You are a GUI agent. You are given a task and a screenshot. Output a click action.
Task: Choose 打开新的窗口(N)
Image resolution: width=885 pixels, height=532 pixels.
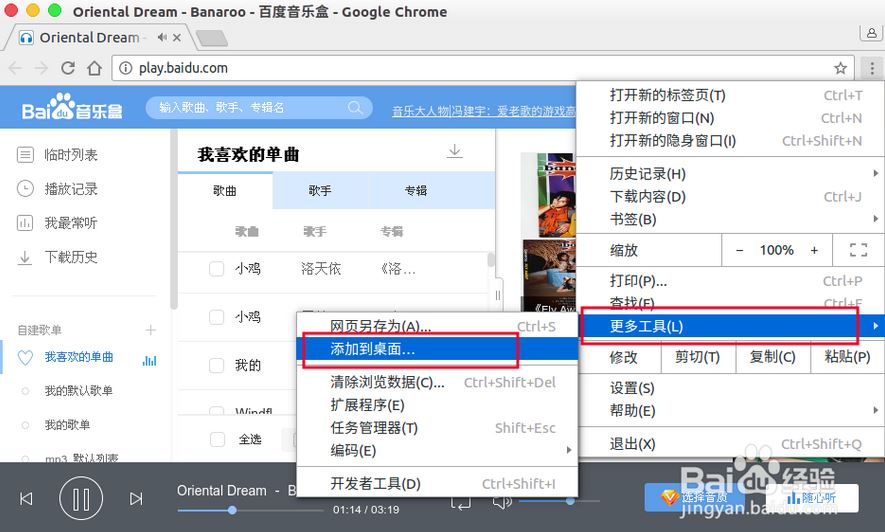point(729,118)
